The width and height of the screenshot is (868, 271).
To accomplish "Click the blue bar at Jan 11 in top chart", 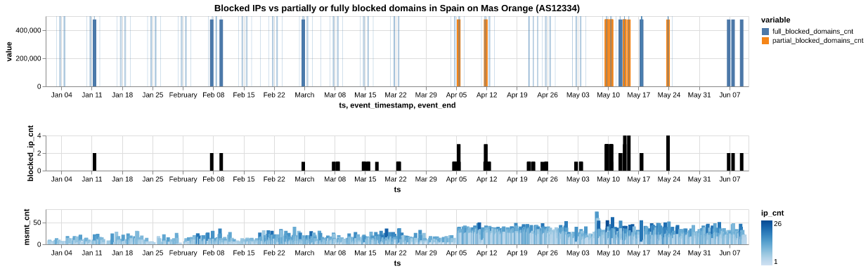I will (94, 53).
